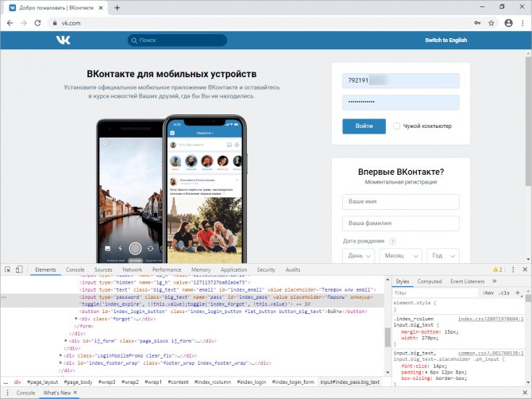Go back with the browser back arrow
Viewport: 532px width, 399px height.
(10, 23)
